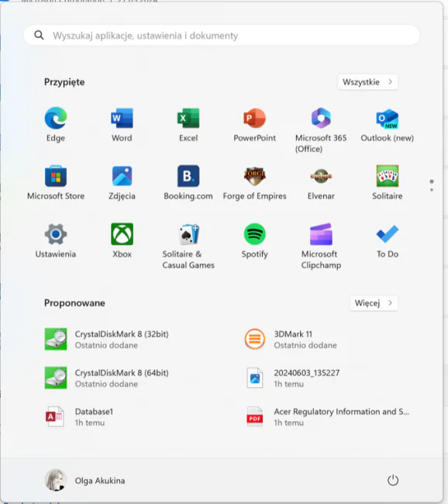Image resolution: width=448 pixels, height=504 pixels.
Task: Open Microsoft 365 (Office) app
Action: 321,129
